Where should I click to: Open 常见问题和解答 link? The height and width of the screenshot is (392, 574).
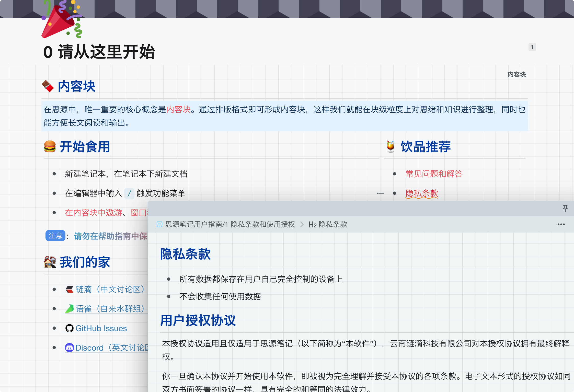coord(434,174)
